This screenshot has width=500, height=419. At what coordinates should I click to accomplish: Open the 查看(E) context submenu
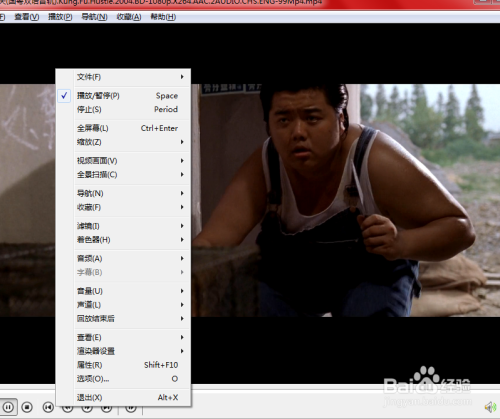coord(123,337)
